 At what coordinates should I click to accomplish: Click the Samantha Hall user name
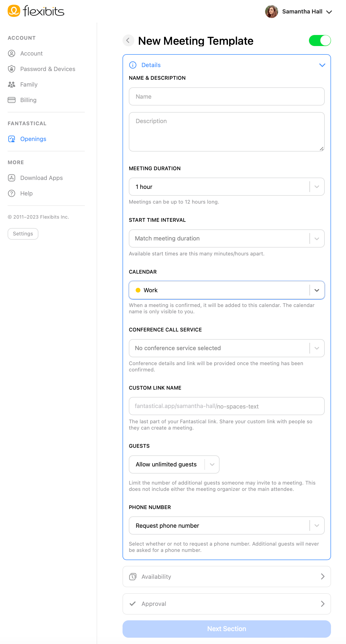pyautogui.click(x=302, y=12)
